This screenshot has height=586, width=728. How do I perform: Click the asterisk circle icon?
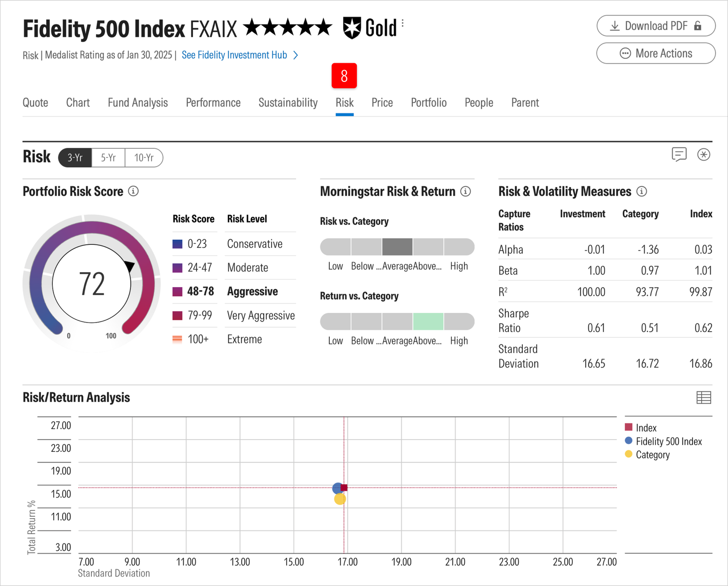coord(703,155)
